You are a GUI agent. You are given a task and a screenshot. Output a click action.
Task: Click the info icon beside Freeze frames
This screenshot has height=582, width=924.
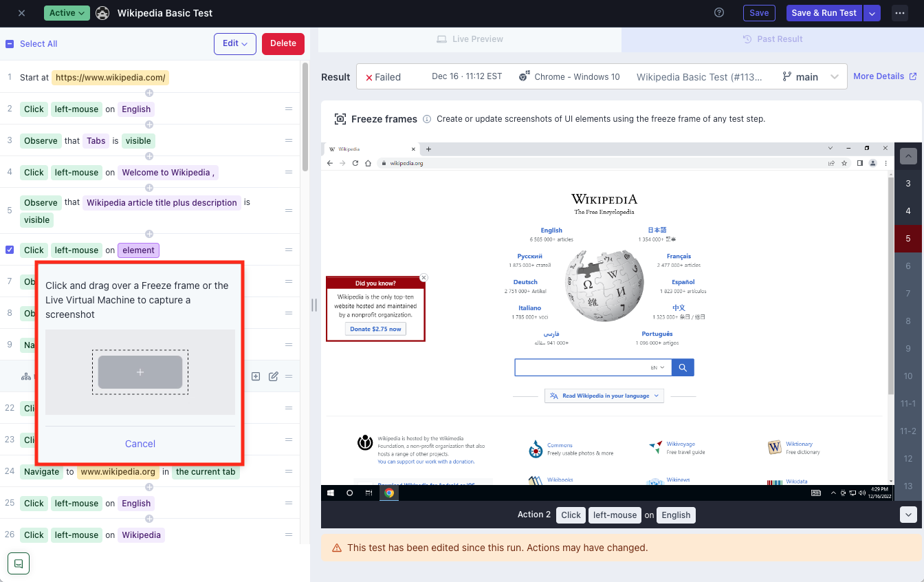tap(427, 119)
